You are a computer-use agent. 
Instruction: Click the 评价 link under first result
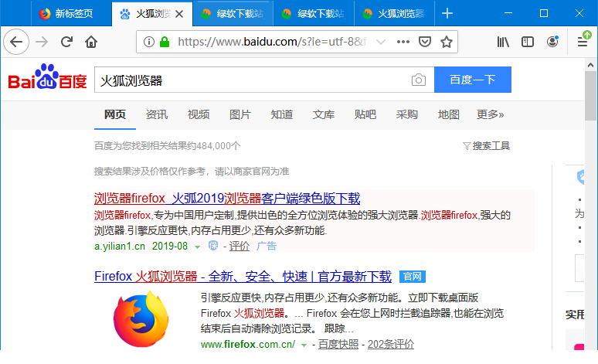pyautogui.click(x=240, y=246)
